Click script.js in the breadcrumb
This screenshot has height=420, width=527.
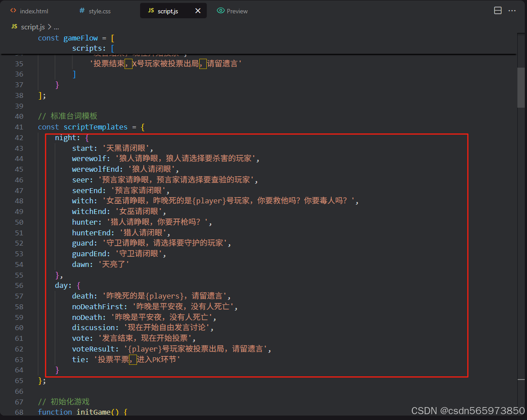33,27
